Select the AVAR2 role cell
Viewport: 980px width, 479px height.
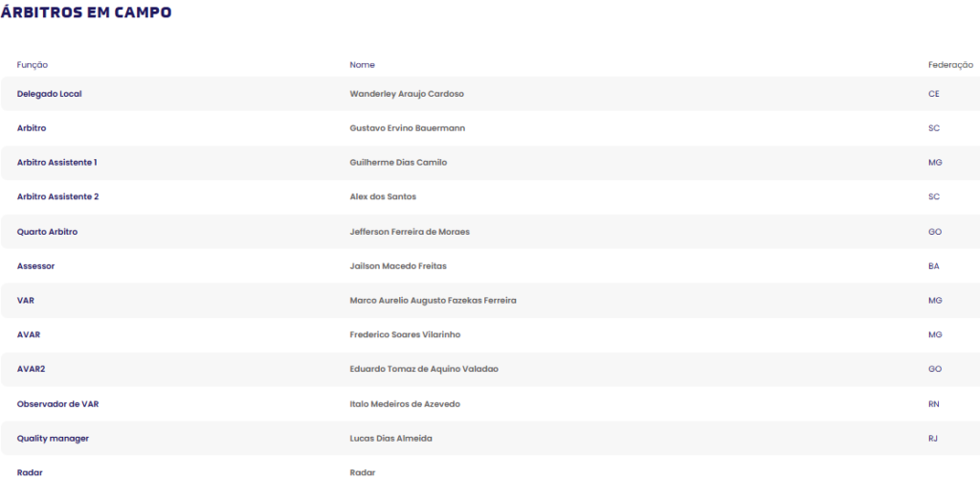32,370
